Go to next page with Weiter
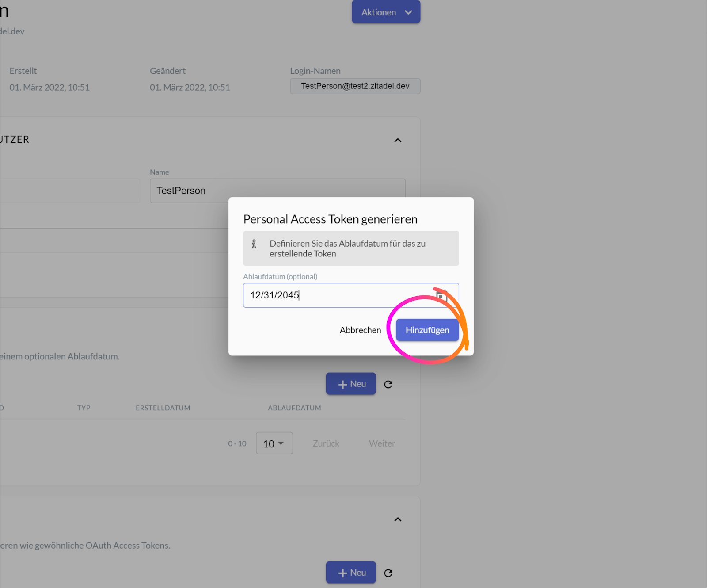Image resolution: width=707 pixels, height=588 pixels. [x=382, y=443]
